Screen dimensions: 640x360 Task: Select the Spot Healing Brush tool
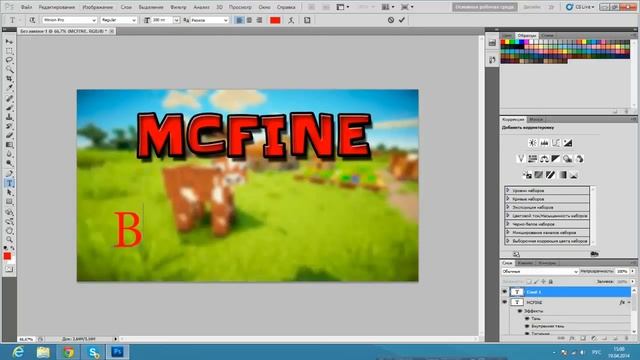click(9, 99)
